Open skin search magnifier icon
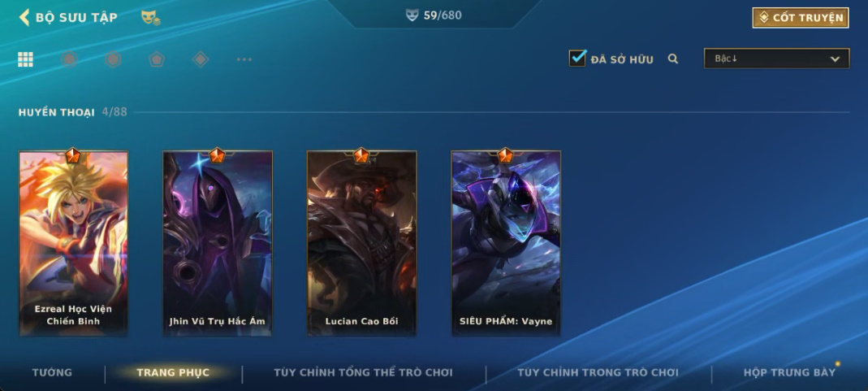This screenshot has height=391, width=868. (673, 59)
